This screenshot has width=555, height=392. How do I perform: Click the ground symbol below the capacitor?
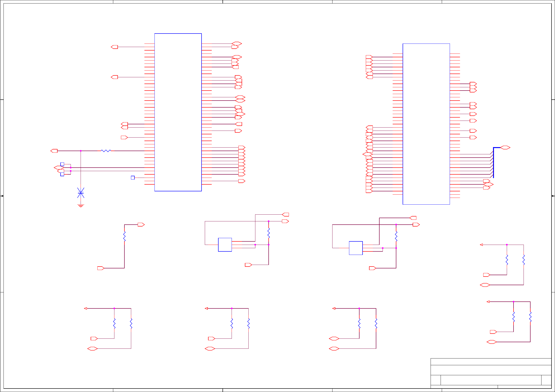pyautogui.click(x=80, y=206)
